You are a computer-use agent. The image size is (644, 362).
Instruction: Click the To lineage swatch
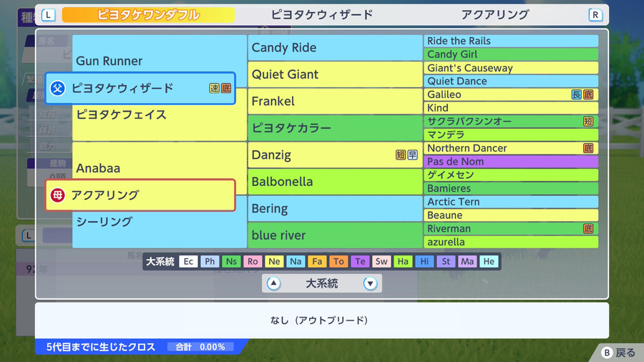point(338,261)
